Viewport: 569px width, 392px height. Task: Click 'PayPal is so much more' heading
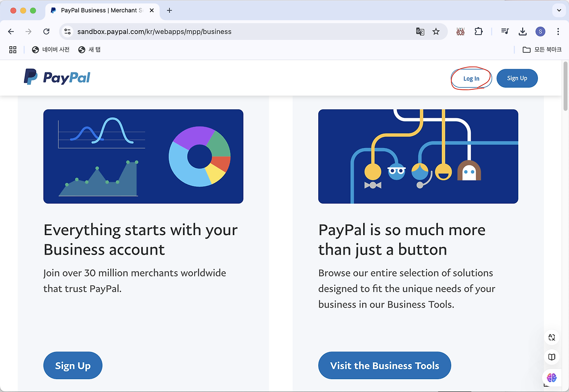click(402, 240)
